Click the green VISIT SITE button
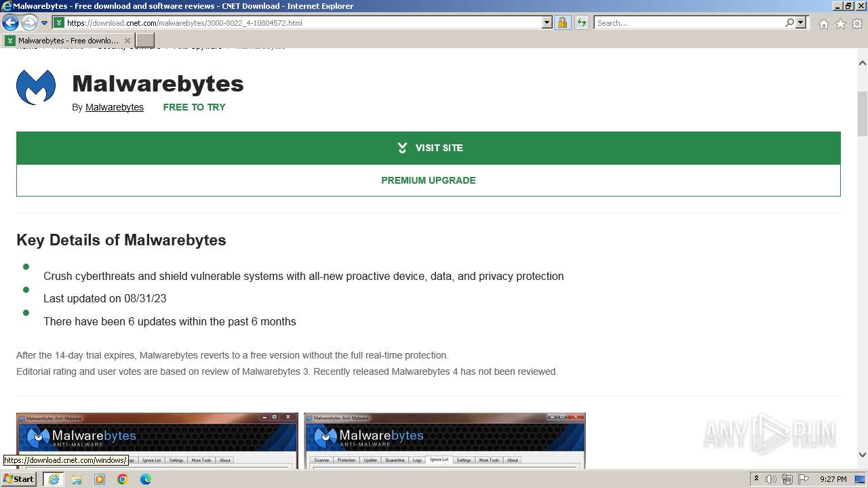868x488 pixels. [429, 148]
